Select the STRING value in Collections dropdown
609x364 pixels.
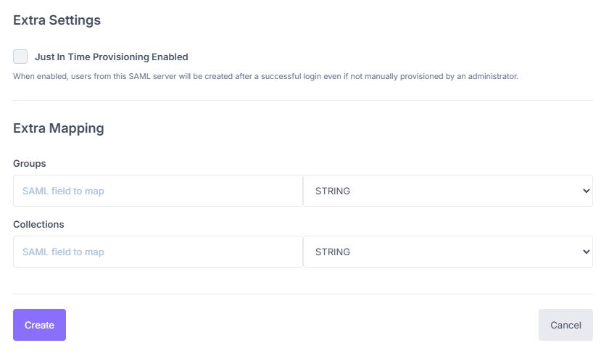click(x=333, y=252)
